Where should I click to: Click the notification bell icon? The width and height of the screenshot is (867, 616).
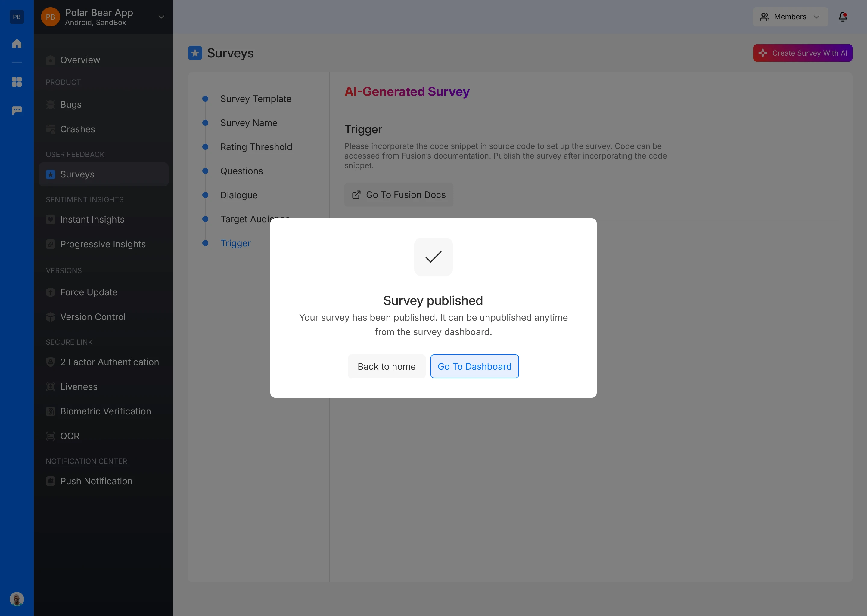[842, 17]
